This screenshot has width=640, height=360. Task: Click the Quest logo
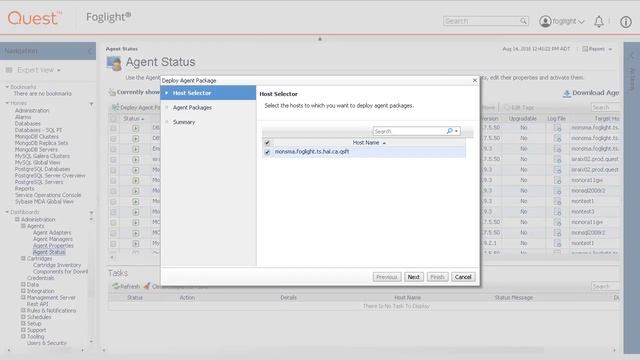[34, 18]
